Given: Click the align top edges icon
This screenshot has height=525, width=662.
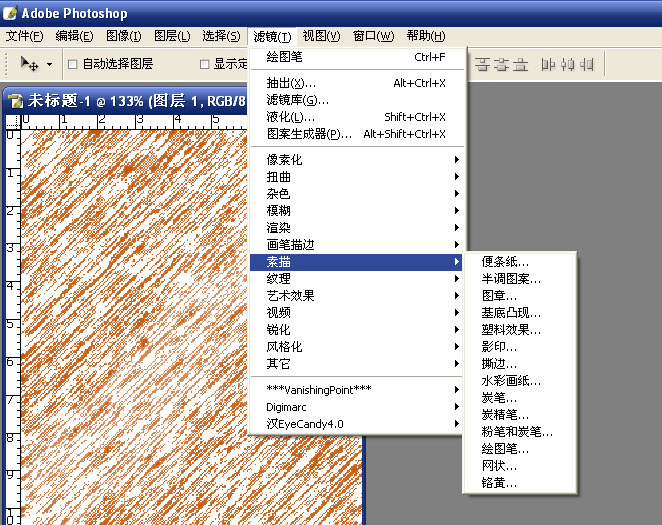Looking at the screenshot, I should point(482,65).
